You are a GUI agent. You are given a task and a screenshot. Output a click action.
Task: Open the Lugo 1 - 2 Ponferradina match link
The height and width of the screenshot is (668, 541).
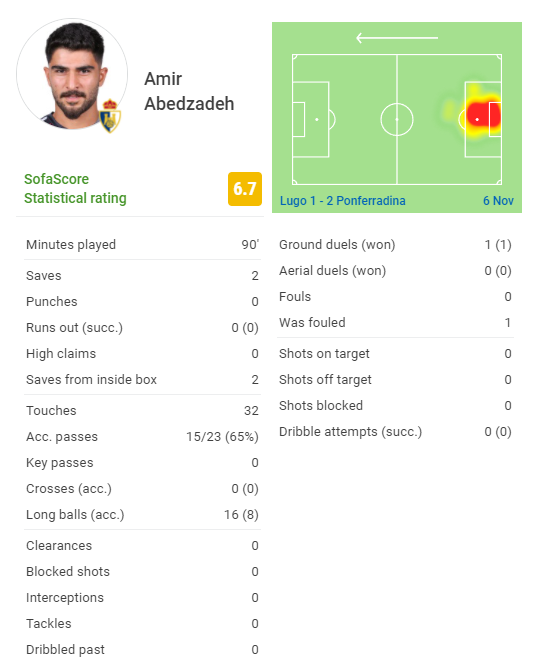pos(342,200)
